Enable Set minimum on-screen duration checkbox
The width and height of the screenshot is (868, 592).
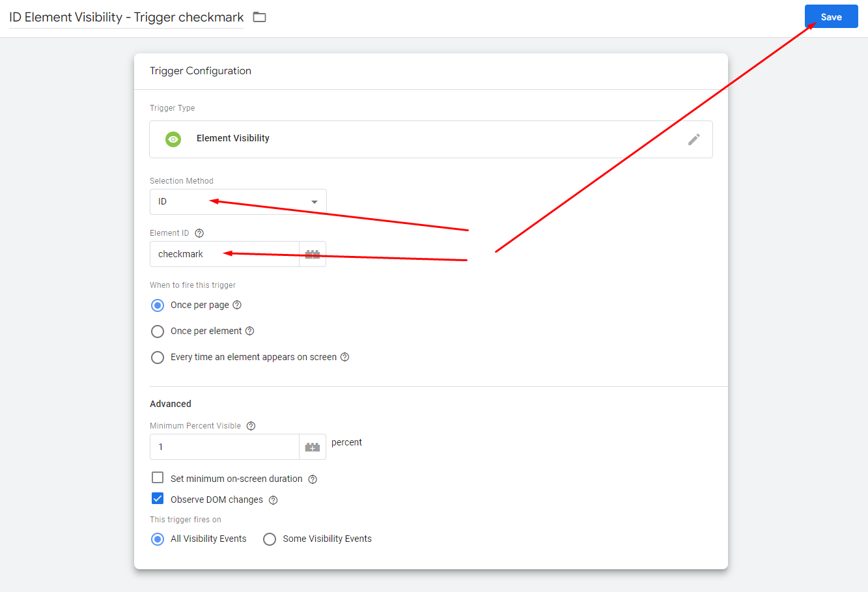(x=158, y=477)
